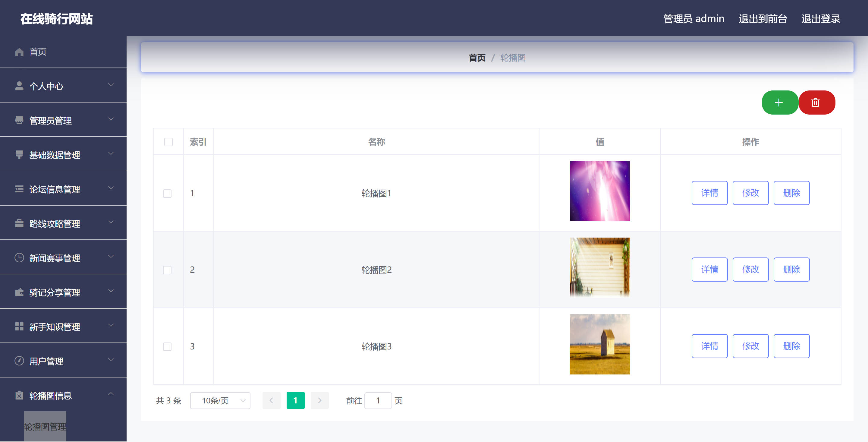Select the 轮播图管理 submenu item
The width and height of the screenshot is (868, 442).
tap(45, 427)
